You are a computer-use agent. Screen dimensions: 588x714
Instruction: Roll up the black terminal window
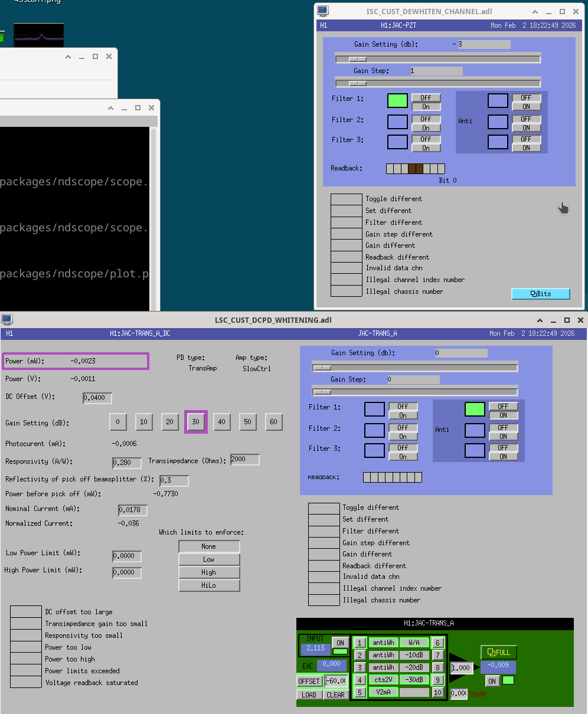(x=110, y=108)
